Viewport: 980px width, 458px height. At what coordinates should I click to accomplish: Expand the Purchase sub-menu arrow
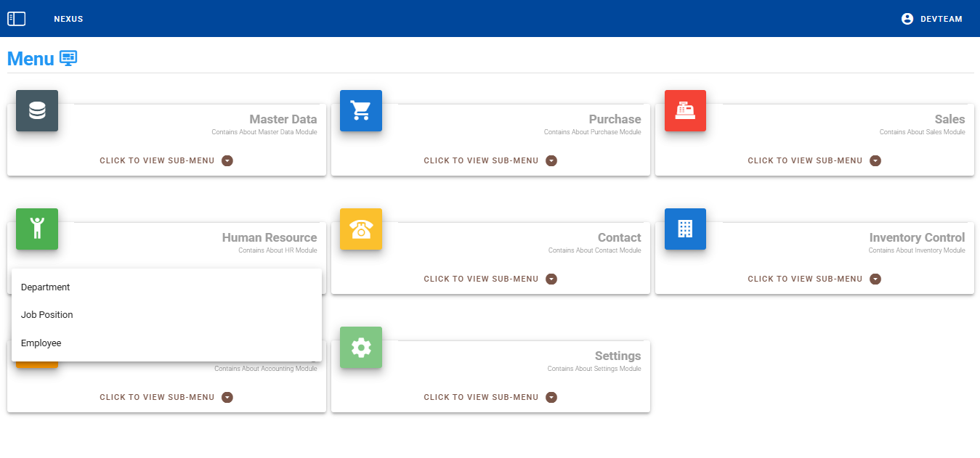tap(551, 160)
